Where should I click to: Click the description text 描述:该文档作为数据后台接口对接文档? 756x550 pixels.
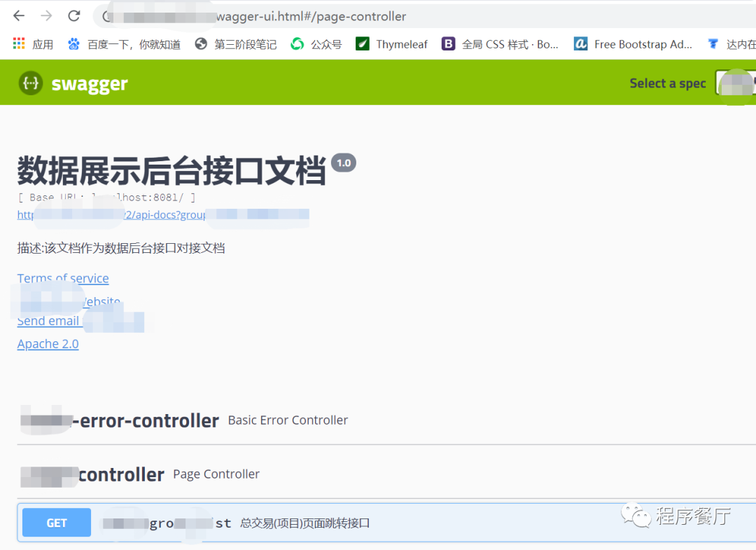[121, 248]
